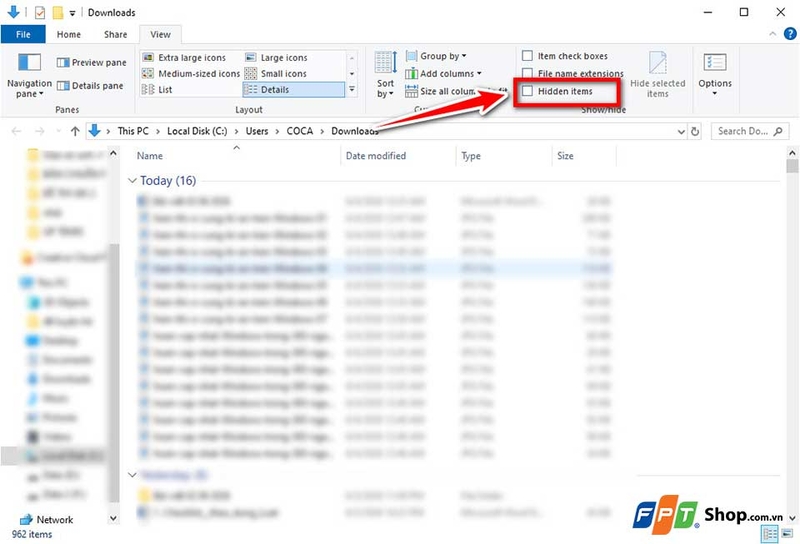Open Add columns dropdown
This screenshot has height=544, width=800.
(443, 73)
